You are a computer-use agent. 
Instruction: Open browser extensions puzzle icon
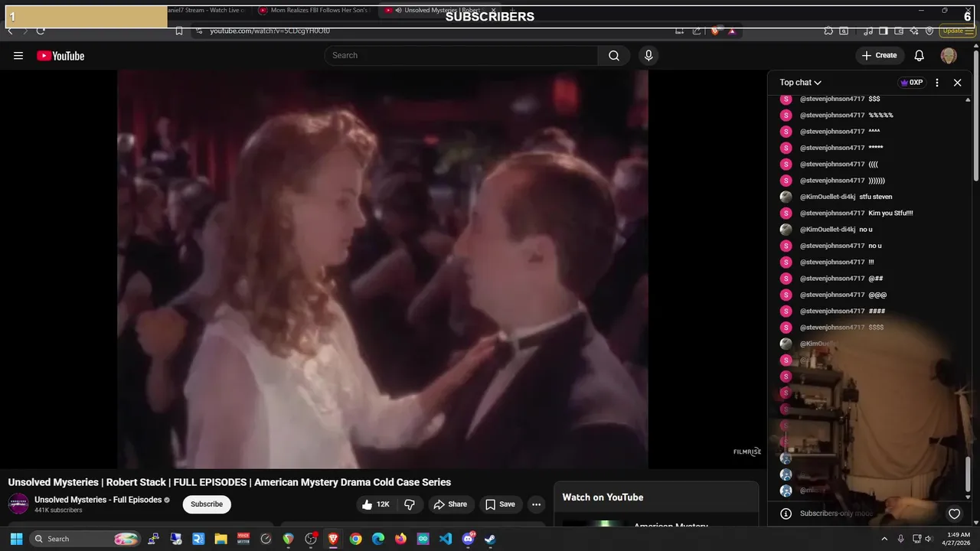click(x=828, y=31)
